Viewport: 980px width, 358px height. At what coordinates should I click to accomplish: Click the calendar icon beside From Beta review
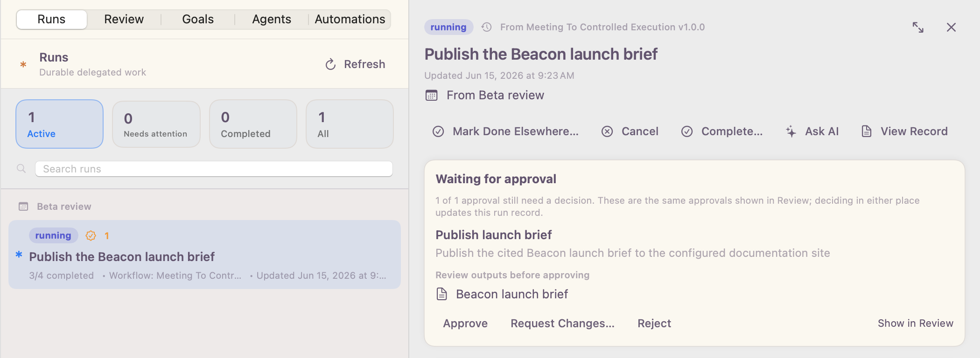click(x=432, y=96)
